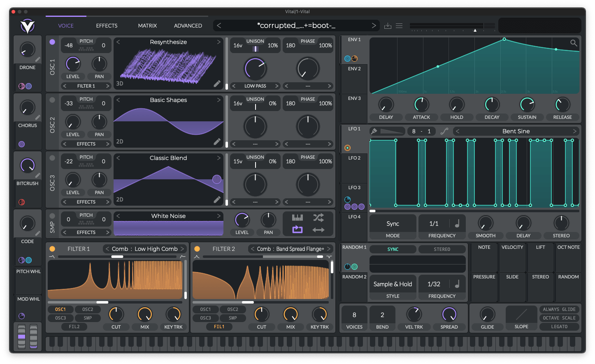The width and height of the screenshot is (595, 364).
Task: Edit OSC 1 wavetable with pencil icon
Action: tap(217, 84)
